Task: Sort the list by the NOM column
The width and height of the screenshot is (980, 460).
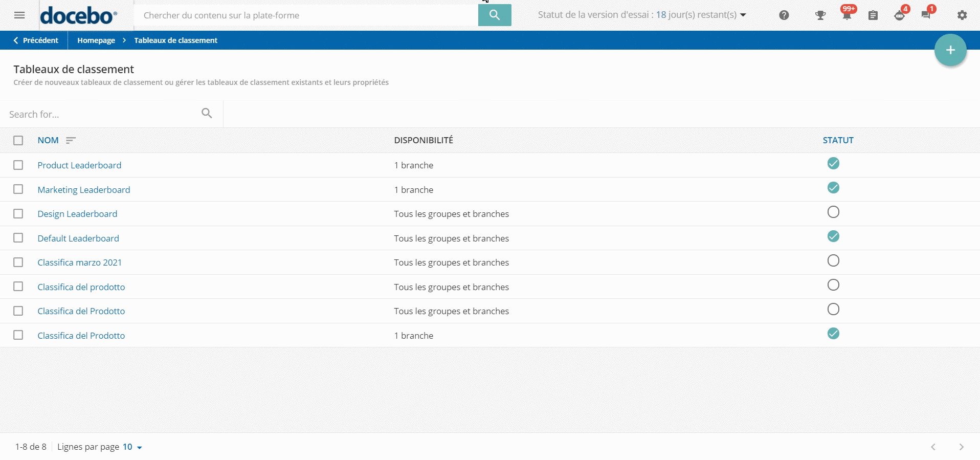Action: point(48,140)
